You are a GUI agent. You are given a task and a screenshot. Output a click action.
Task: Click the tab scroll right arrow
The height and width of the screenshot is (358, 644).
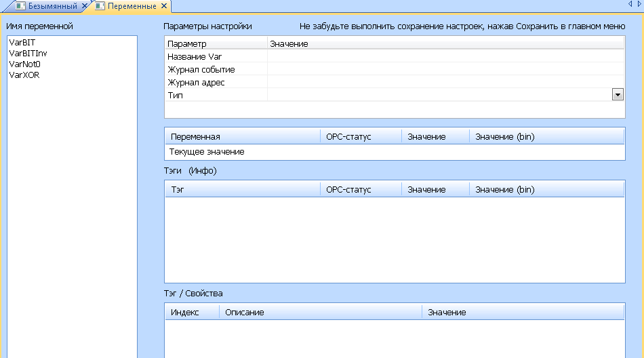pyautogui.click(x=639, y=5)
